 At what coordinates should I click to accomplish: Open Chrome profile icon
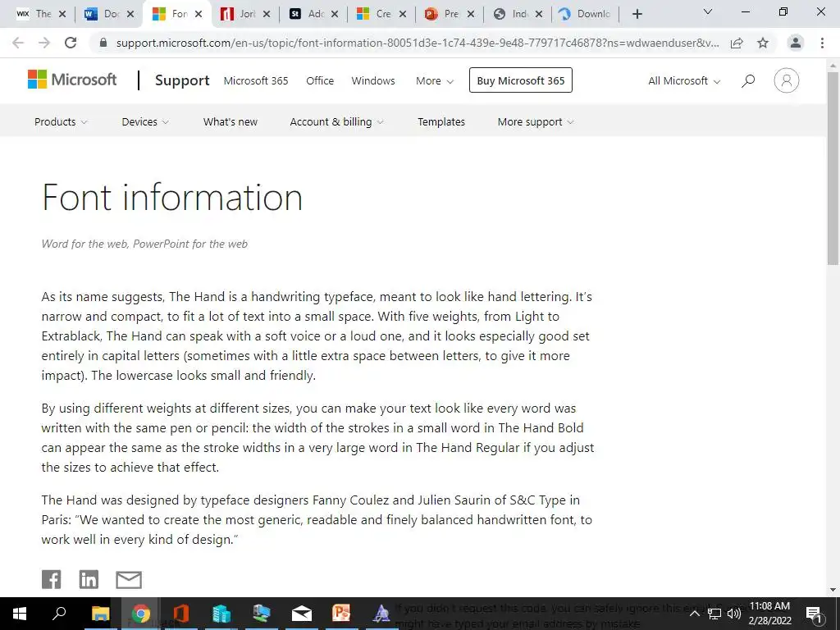click(x=796, y=43)
